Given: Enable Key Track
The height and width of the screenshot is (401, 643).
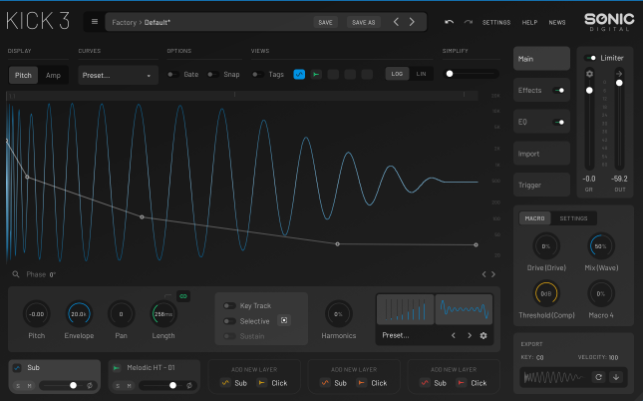Looking at the screenshot, I should (x=229, y=305).
